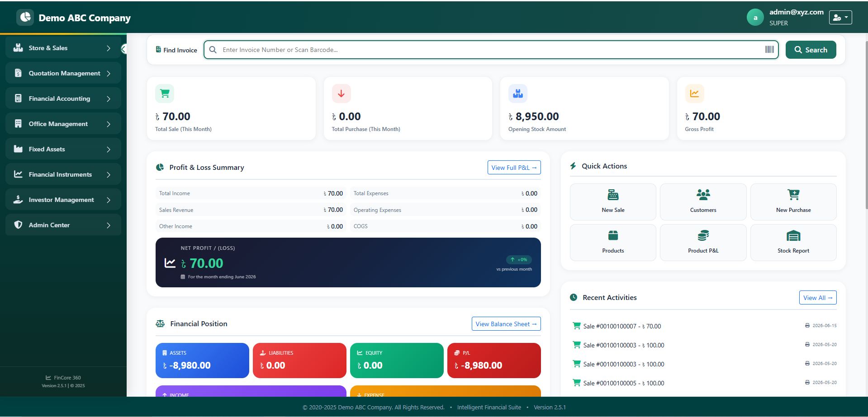868x417 pixels.
Task: Click the 'Other Income' row
Action: point(251,226)
